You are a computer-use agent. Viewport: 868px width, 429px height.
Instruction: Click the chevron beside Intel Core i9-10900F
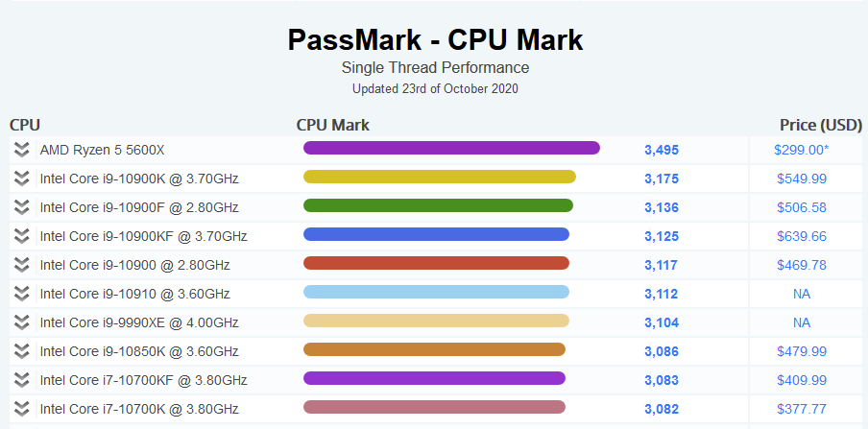click(22, 207)
